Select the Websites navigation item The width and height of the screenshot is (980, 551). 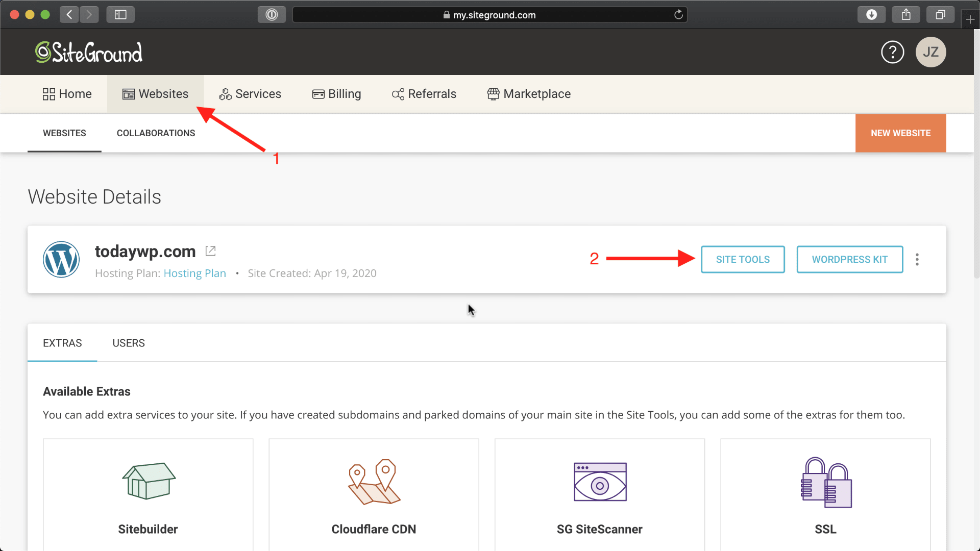(156, 94)
